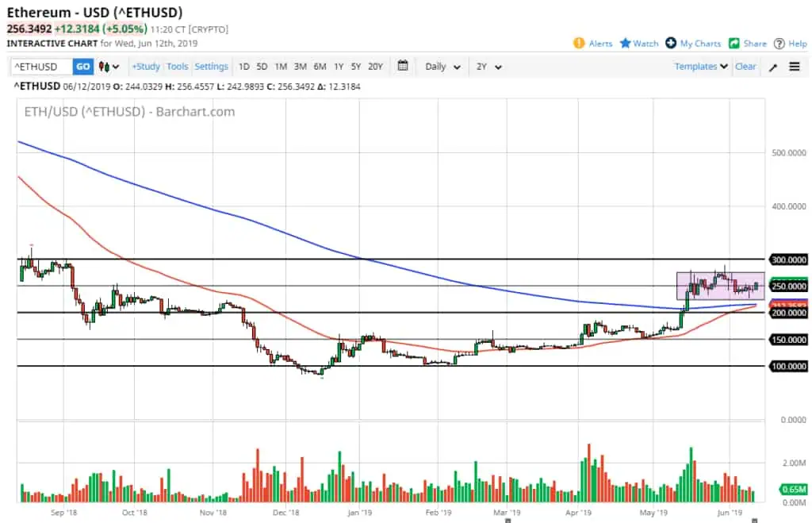
Task: Open the My Charts link
Action: (700, 44)
